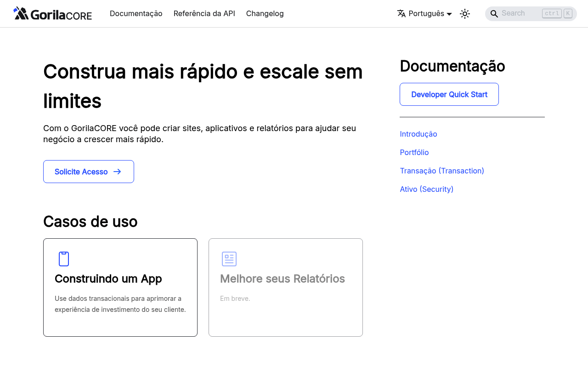Viewport: 588px width, 368px height.
Task: Open the Documentação nav item
Action: (x=136, y=13)
